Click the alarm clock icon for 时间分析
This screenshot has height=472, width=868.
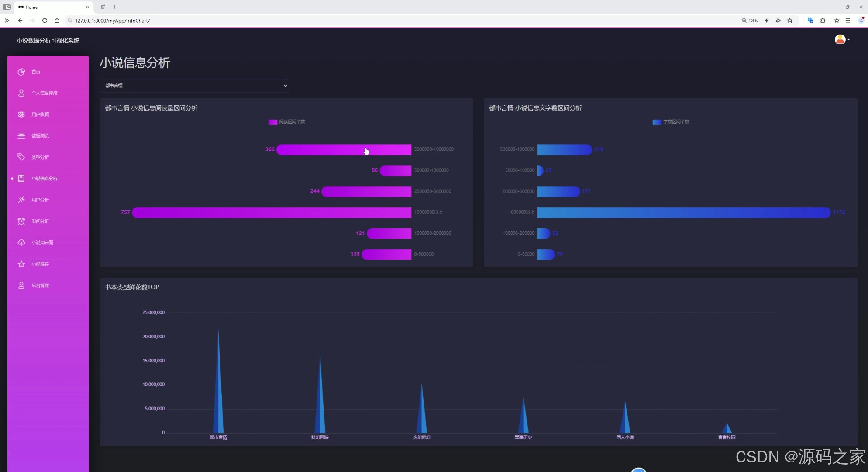click(x=21, y=221)
